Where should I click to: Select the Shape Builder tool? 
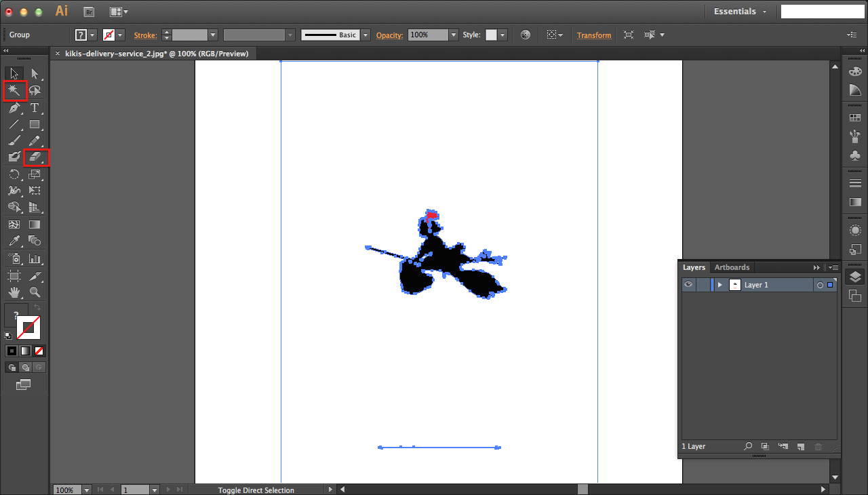coord(14,207)
